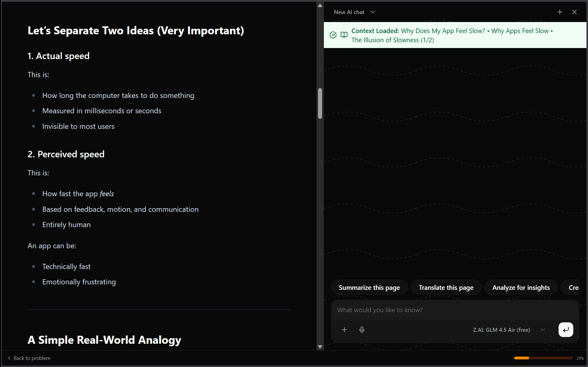588x367 pixels.
Task: Click Summarize this page
Action: click(369, 287)
